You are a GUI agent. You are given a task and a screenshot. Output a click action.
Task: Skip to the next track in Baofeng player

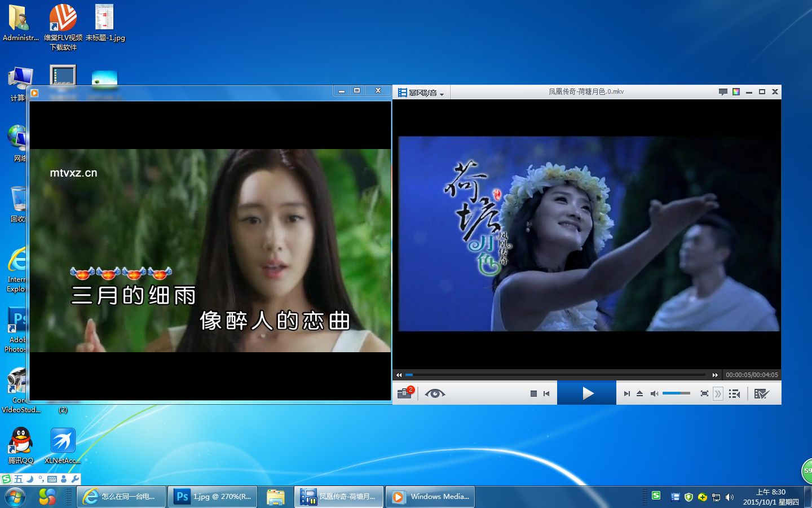626,393
